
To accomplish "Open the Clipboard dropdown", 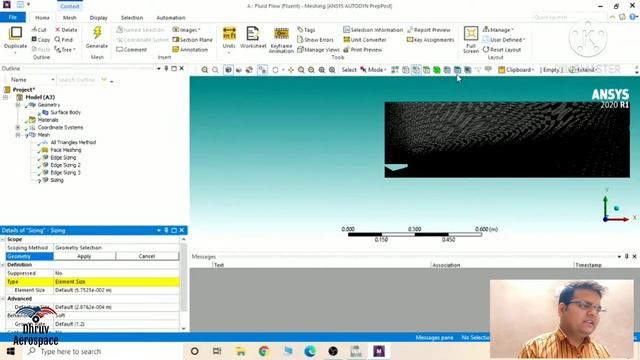I will [516, 70].
